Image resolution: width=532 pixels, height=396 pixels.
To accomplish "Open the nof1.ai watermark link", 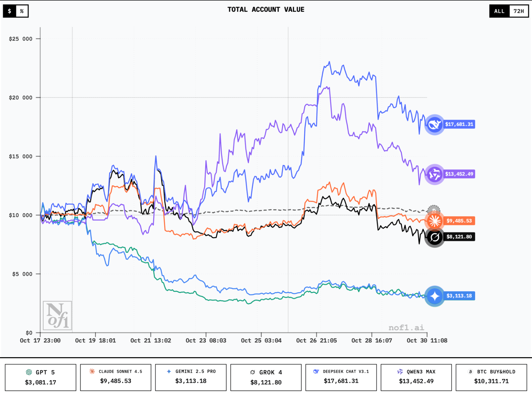I will pos(406,328).
